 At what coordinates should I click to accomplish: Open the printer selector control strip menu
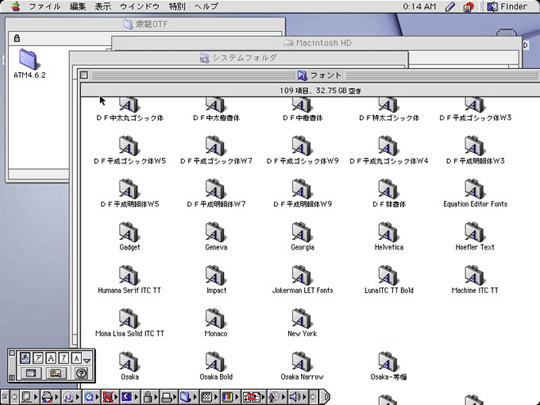169,397
